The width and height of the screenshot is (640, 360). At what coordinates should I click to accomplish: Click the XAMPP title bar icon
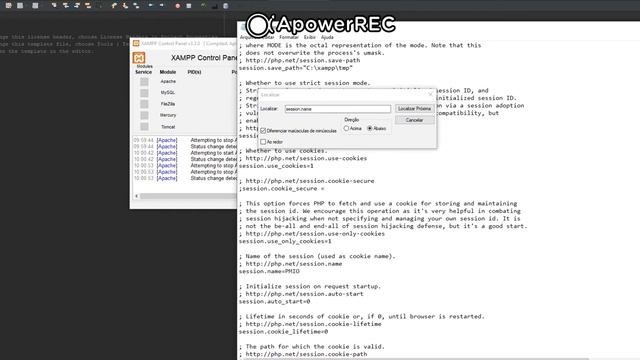(x=136, y=43)
